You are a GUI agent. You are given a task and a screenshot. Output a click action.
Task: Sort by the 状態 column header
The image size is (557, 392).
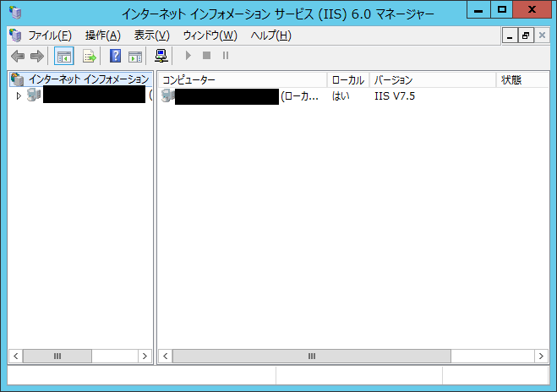pyautogui.click(x=522, y=80)
